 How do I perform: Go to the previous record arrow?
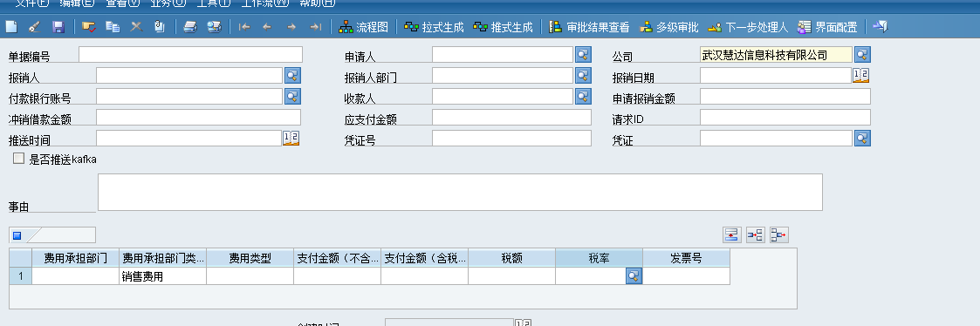[268, 27]
